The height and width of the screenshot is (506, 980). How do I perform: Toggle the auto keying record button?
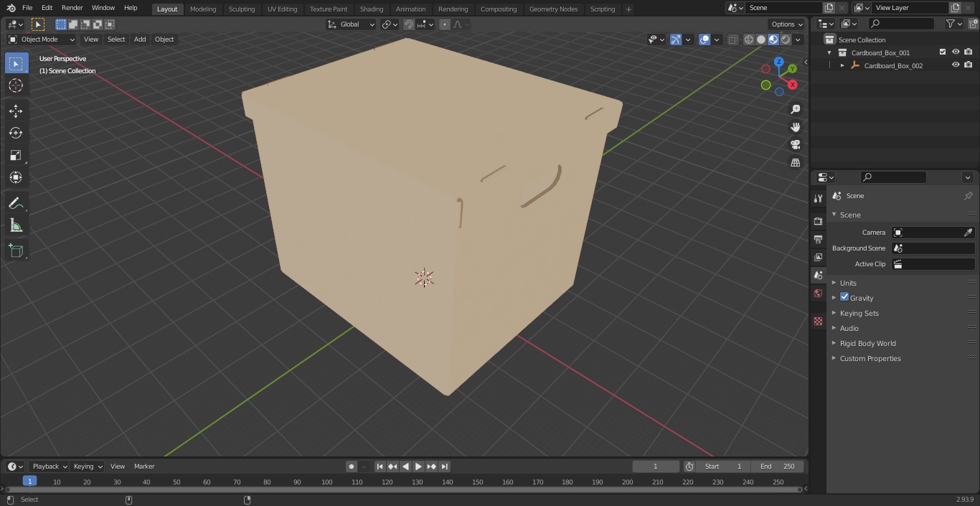coord(352,467)
